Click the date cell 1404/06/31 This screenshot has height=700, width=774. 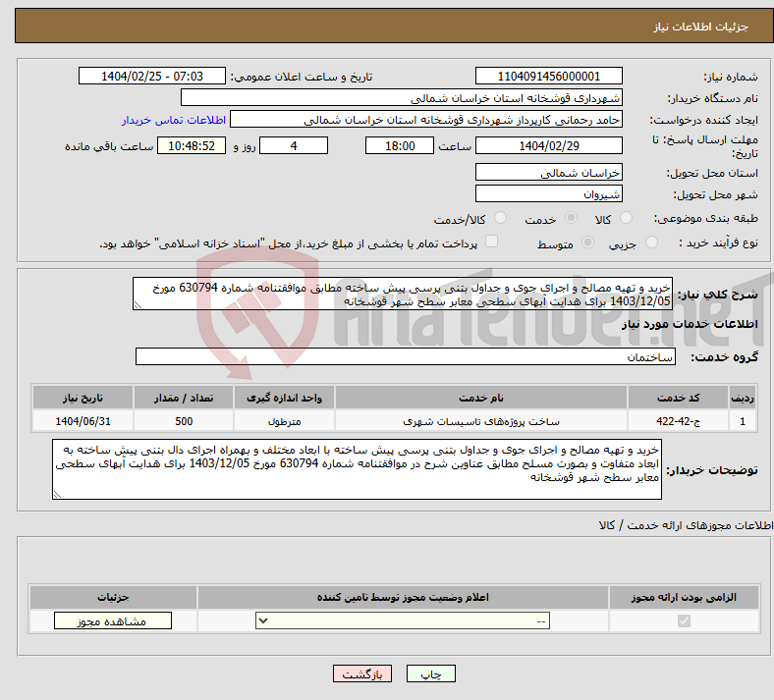pos(83,421)
